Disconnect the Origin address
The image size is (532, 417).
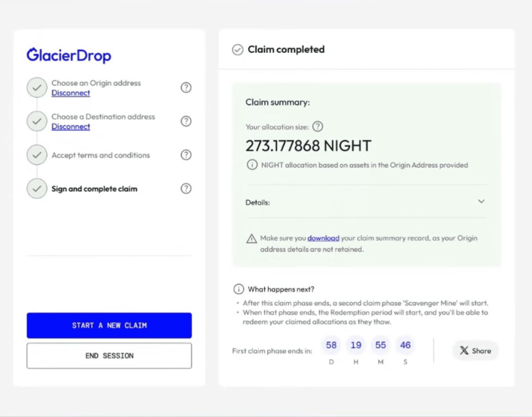pyautogui.click(x=71, y=93)
